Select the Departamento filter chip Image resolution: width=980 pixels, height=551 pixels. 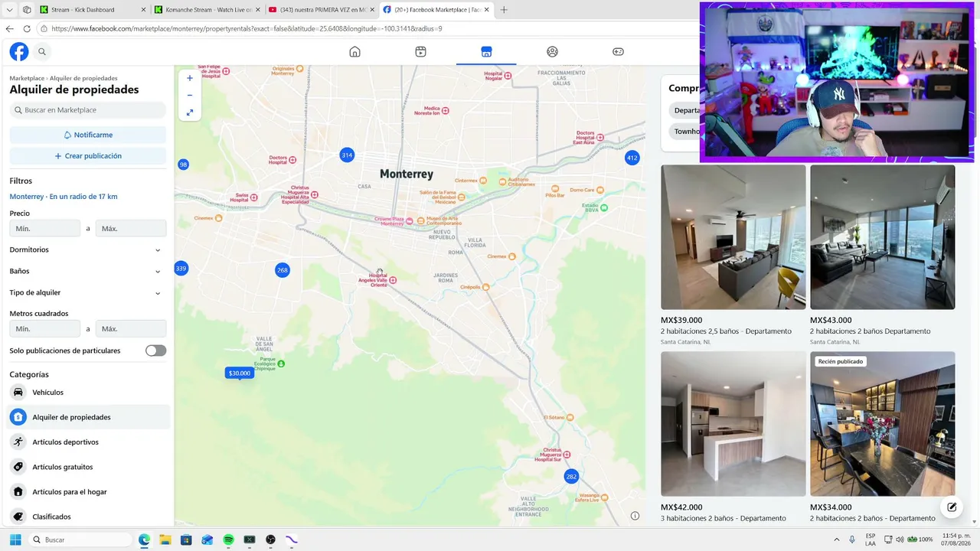coord(686,110)
